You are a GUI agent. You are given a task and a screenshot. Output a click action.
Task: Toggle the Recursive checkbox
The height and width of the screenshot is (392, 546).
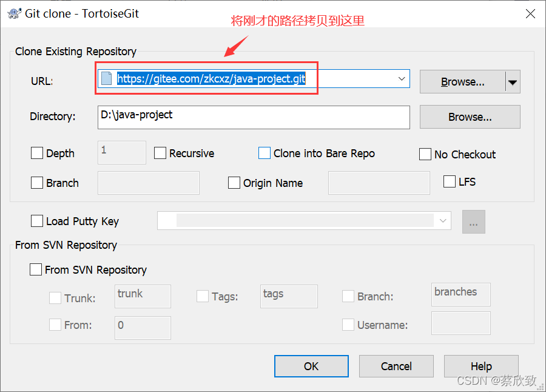tap(160, 153)
